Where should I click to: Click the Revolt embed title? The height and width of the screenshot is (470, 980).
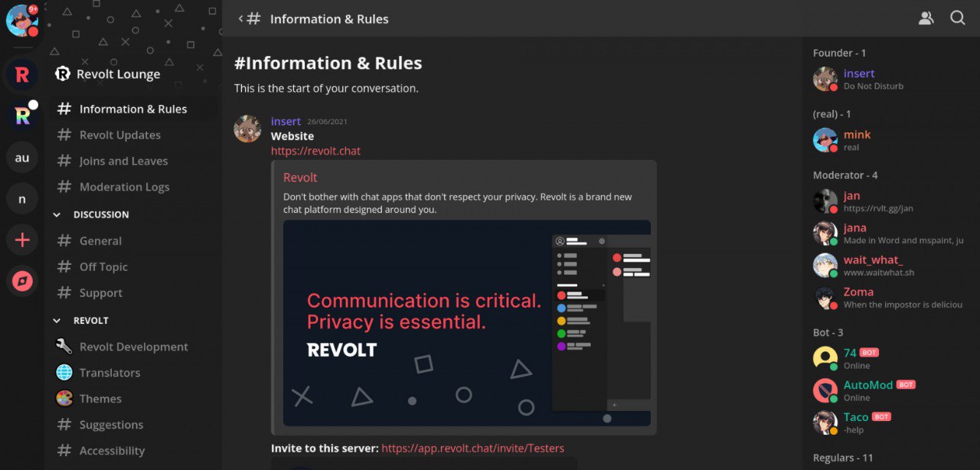coord(300,178)
